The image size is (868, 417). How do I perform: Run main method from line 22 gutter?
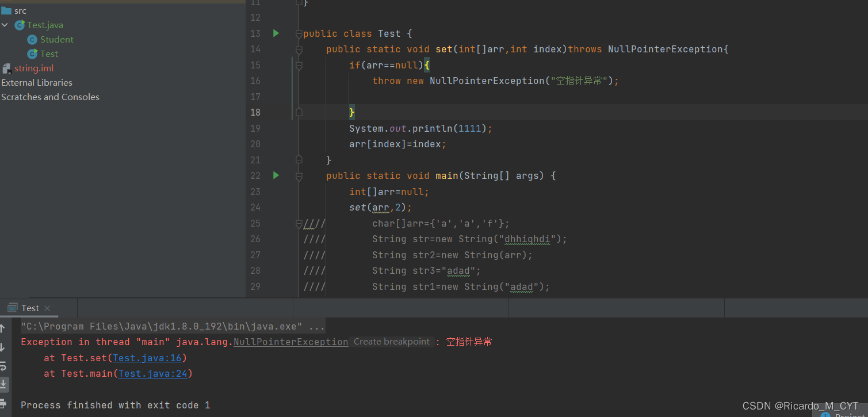276,175
